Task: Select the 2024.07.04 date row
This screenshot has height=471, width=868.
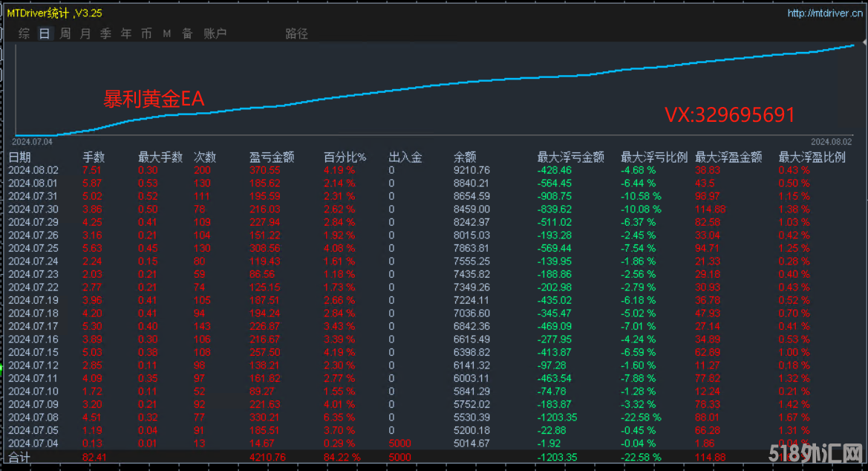Action: [33, 444]
